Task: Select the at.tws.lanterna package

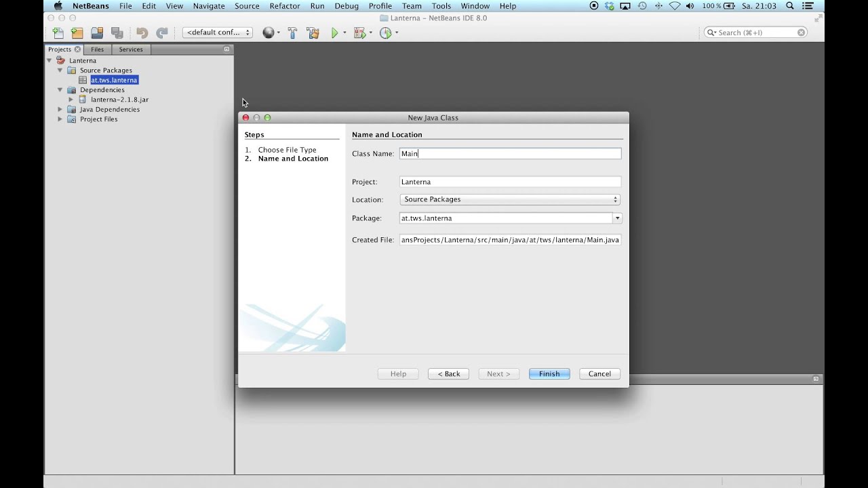Action: (114, 80)
